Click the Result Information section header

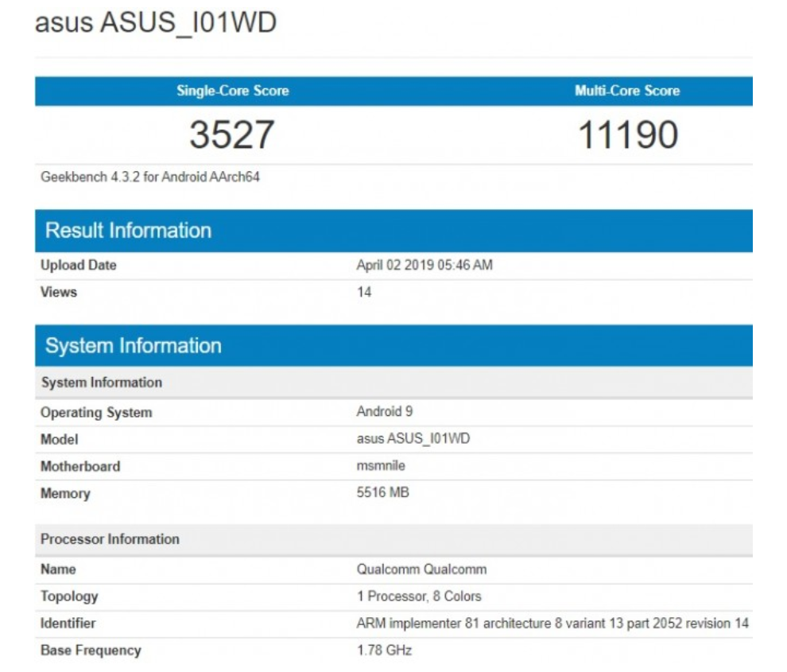click(x=393, y=231)
